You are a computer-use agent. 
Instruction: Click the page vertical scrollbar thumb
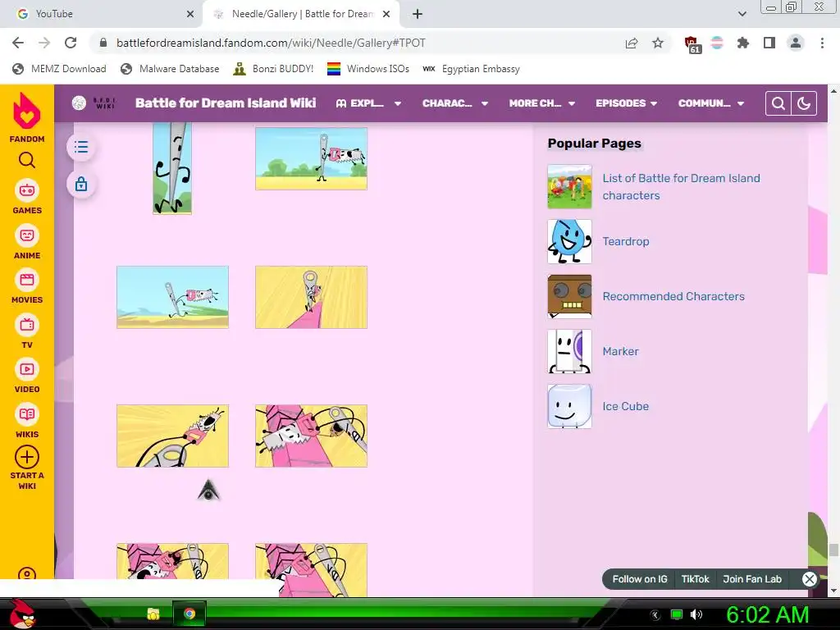click(833, 550)
